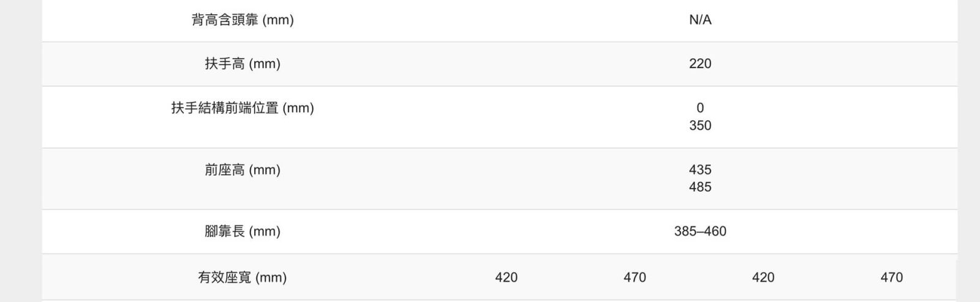Viewport: 980px width, 302px height.
Task: Click the 背高含頭靠 (mm) row label
Action: (x=242, y=20)
